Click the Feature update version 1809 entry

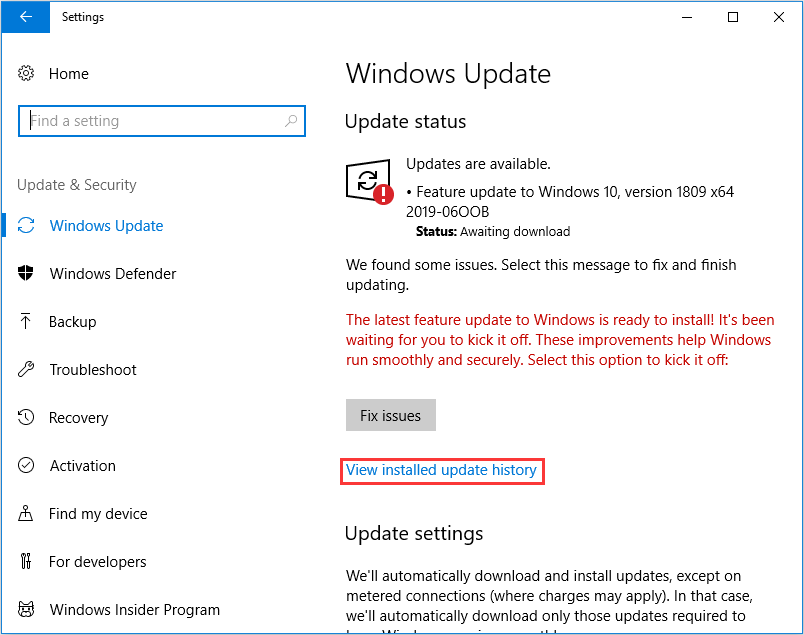click(570, 201)
